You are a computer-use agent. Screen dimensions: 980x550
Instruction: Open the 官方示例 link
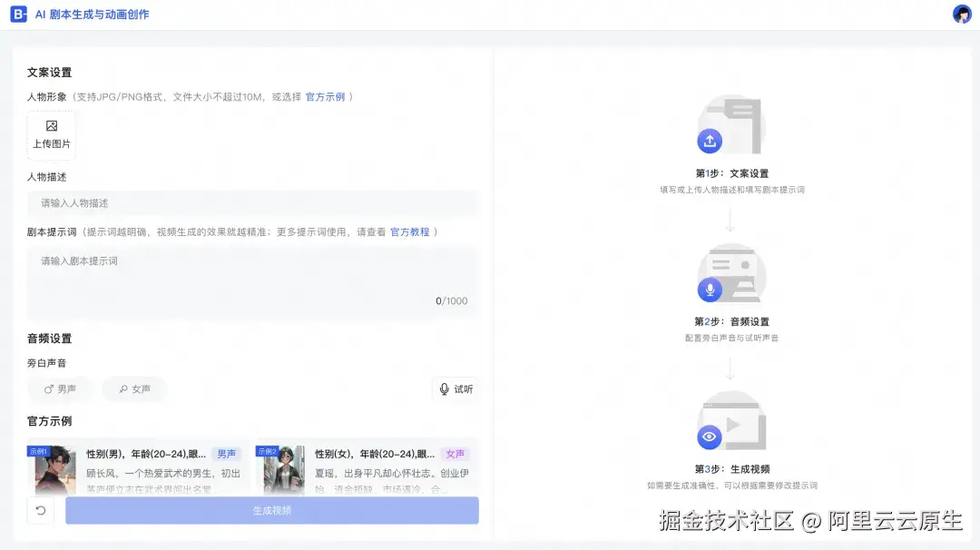click(326, 96)
